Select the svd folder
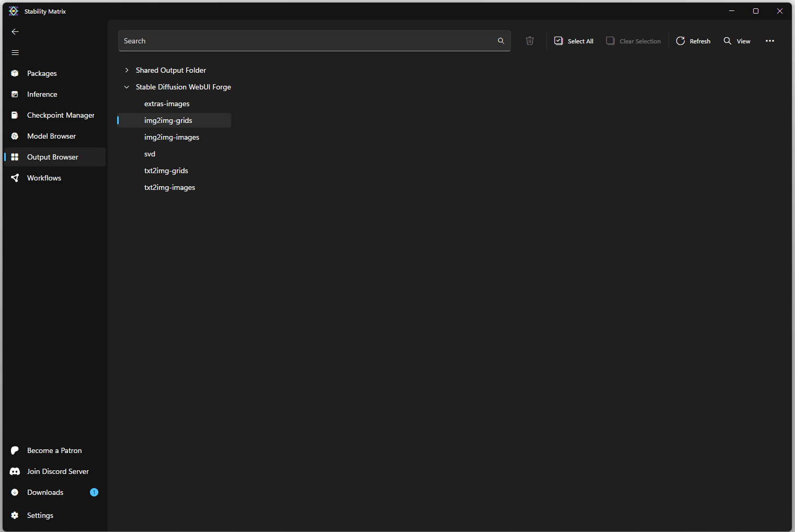 coord(150,154)
